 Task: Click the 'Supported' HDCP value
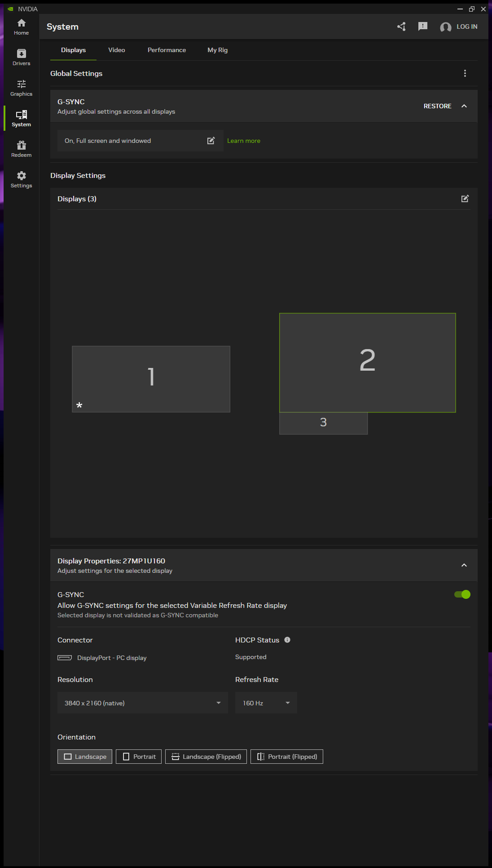point(251,657)
